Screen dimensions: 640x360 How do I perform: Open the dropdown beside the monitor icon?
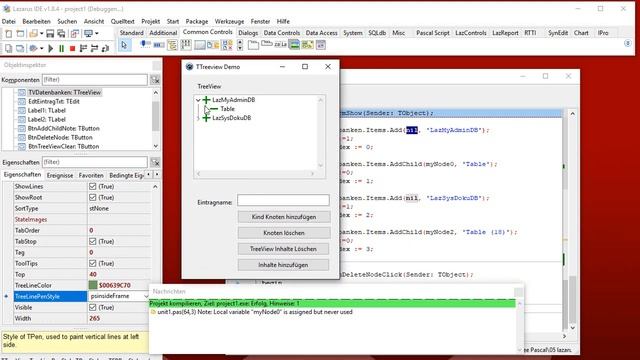97,34
